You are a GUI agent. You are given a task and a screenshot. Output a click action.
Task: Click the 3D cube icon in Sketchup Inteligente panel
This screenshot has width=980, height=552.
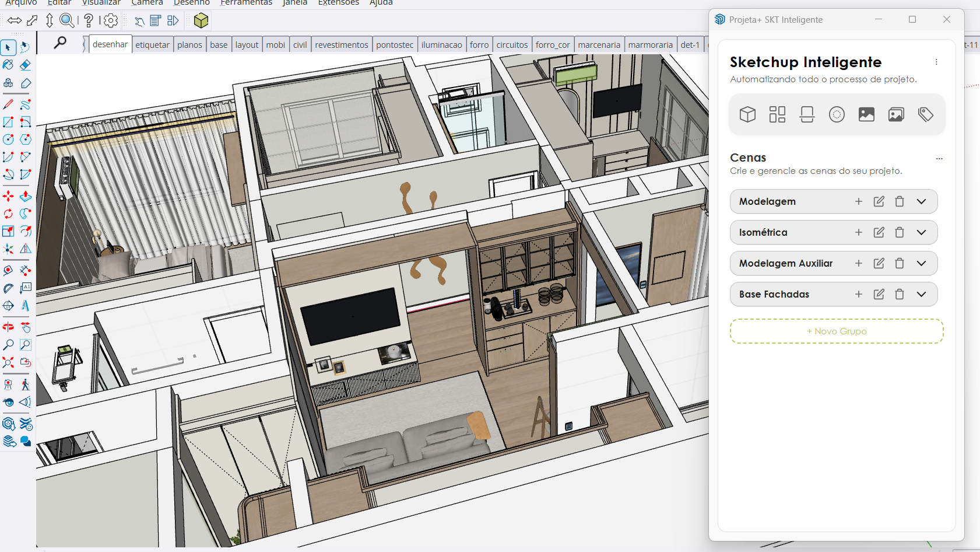coord(747,114)
